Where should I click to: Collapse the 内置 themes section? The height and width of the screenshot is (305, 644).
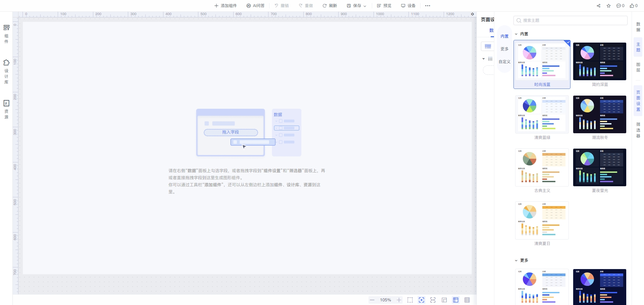point(516,34)
